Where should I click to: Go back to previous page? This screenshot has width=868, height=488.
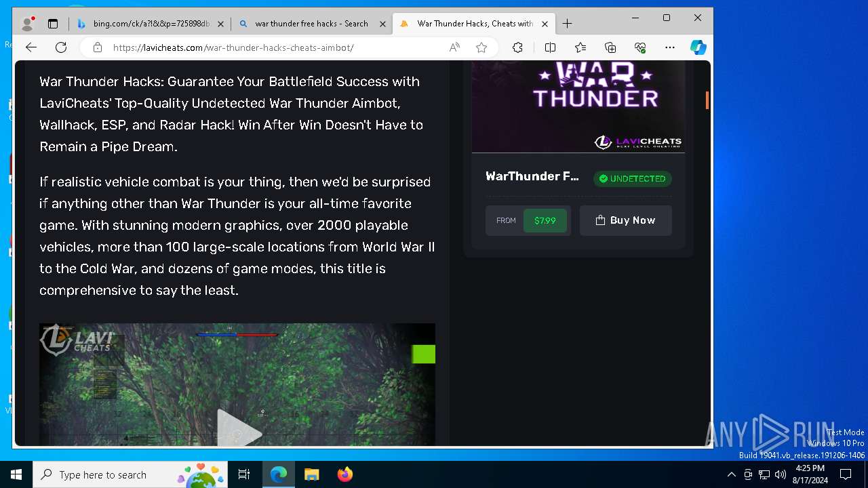coord(31,47)
